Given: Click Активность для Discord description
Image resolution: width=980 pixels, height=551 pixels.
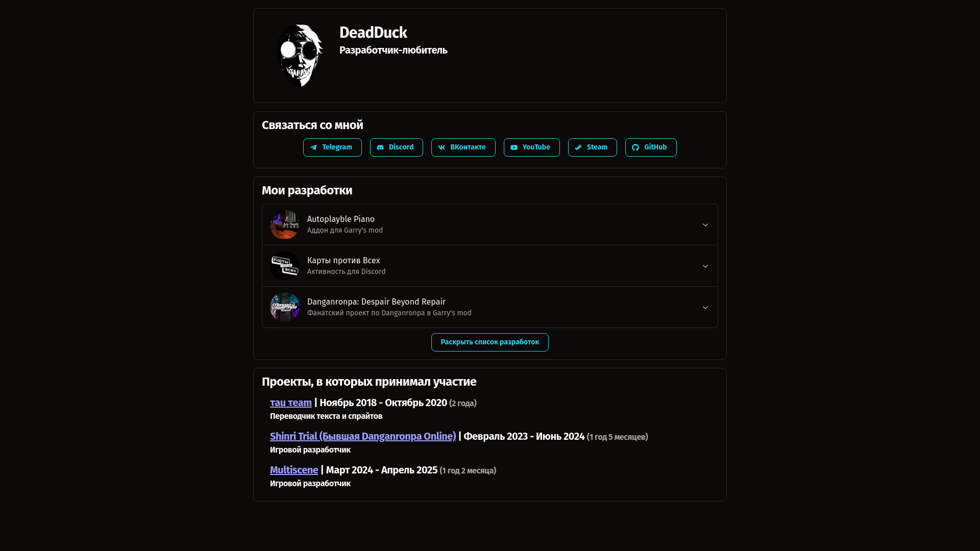Looking at the screenshot, I should pos(347,271).
